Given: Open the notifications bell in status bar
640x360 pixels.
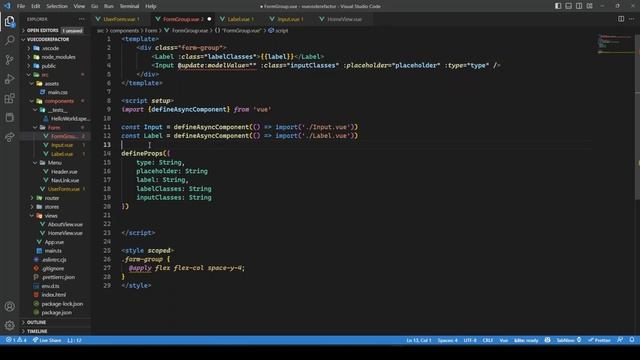Looking at the screenshot, I should click(631, 340).
